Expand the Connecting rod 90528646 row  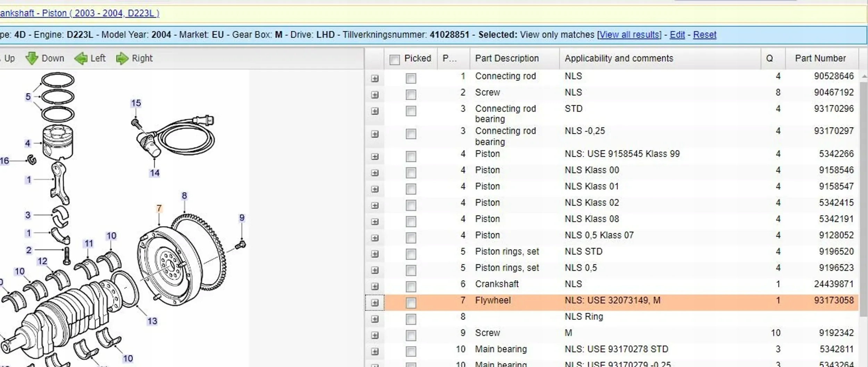pyautogui.click(x=375, y=78)
